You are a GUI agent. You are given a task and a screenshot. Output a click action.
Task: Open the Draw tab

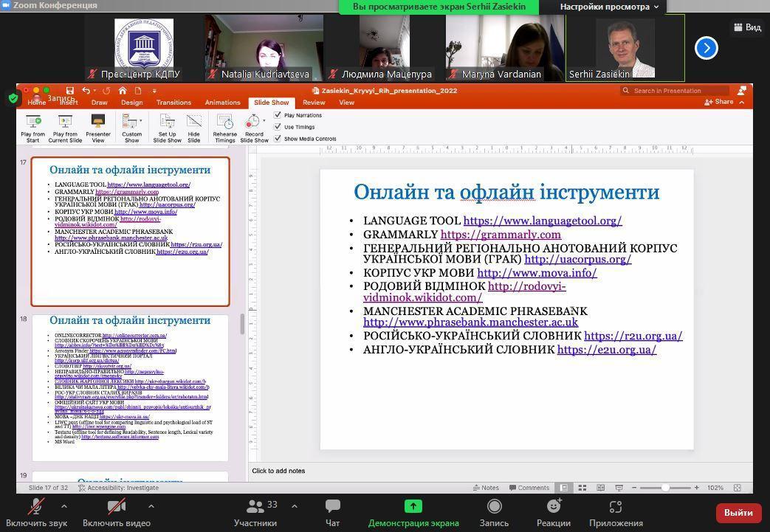pos(99,103)
